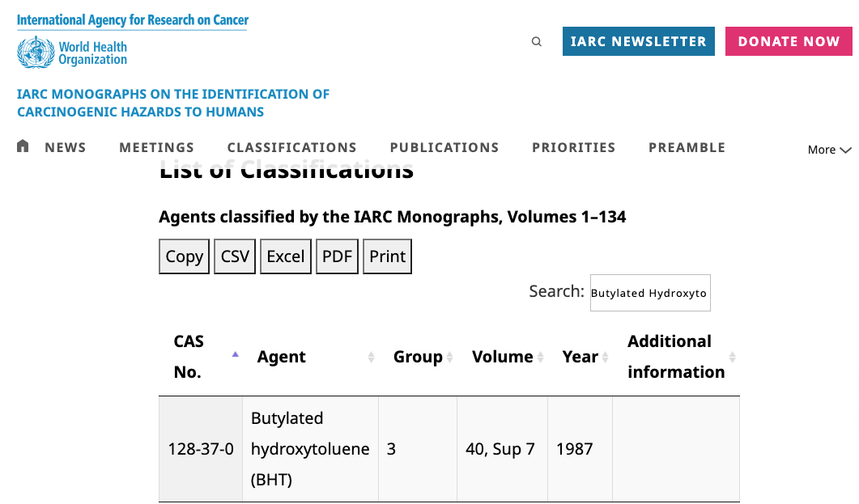Select the "40, Sup 7" volume cell
Image resolution: width=859 pixels, height=504 pixels.
pos(502,449)
